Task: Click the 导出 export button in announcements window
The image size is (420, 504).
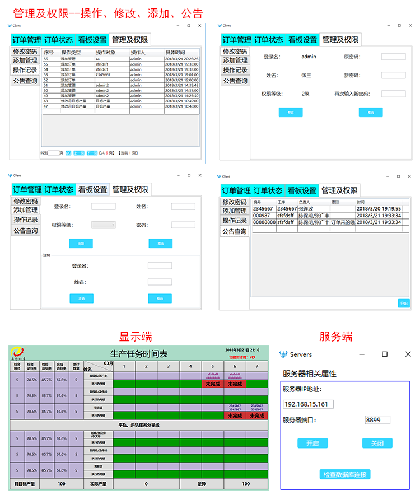Action: tap(403, 303)
